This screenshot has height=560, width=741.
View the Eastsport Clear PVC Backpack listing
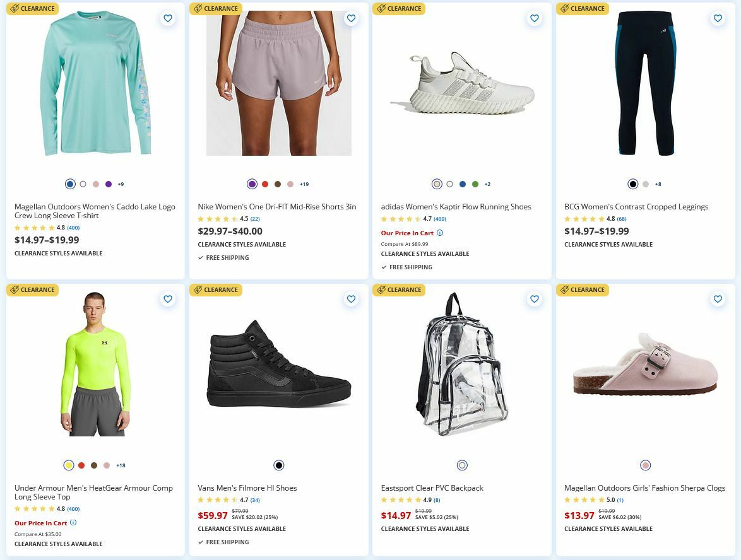[432, 487]
